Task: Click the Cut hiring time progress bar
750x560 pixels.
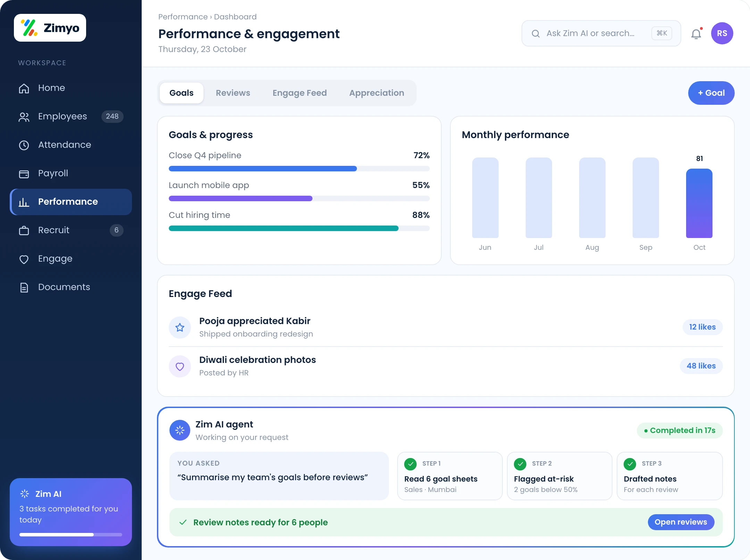Action: 299,228
